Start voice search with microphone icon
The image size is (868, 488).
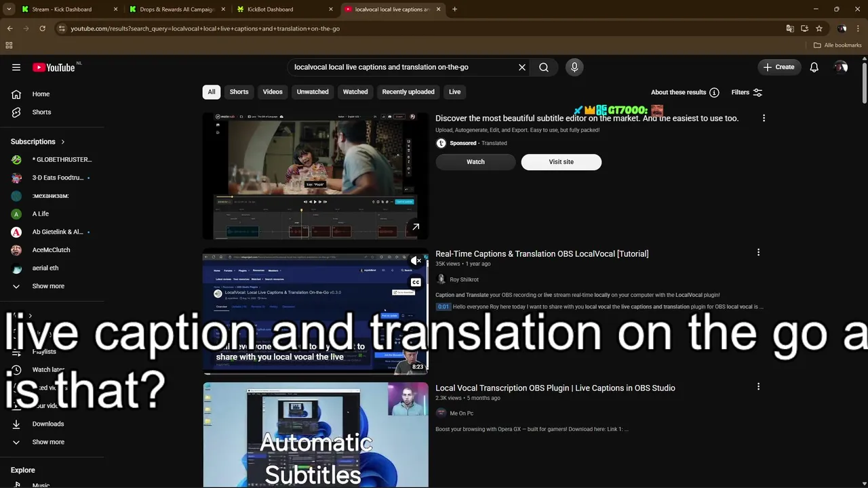(574, 67)
